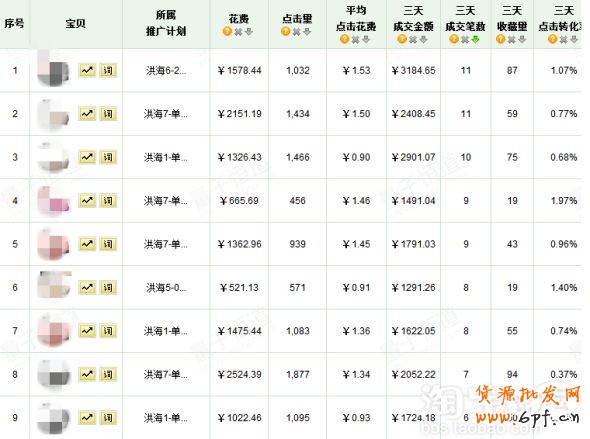Image resolution: width=590 pixels, height=439 pixels.
Task: Sort by 三天成交金额 using down arrow
Action: [x=423, y=39]
